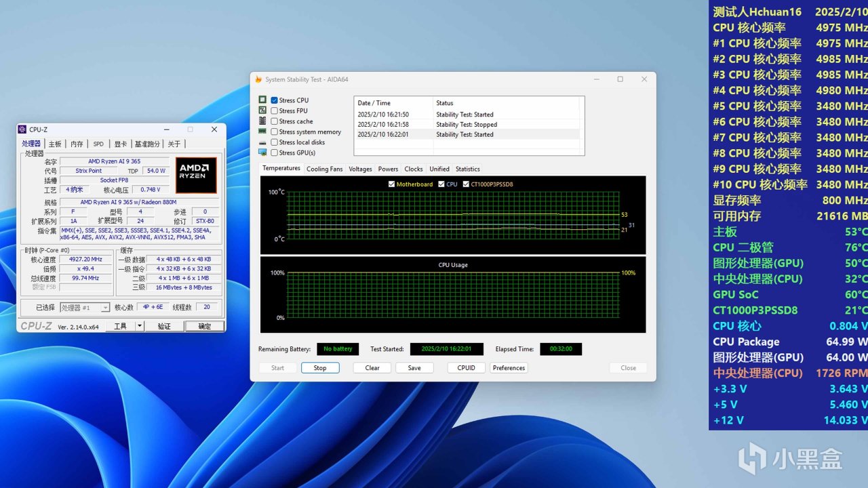Open the 内存 tab in CPU-Z
868x488 pixels.
tap(77, 144)
